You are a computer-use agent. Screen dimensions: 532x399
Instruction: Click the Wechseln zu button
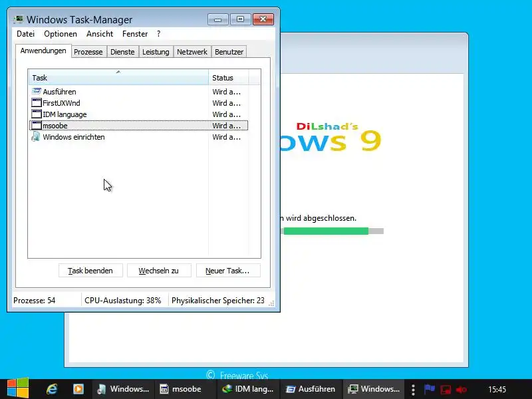pyautogui.click(x=159, y=271)
